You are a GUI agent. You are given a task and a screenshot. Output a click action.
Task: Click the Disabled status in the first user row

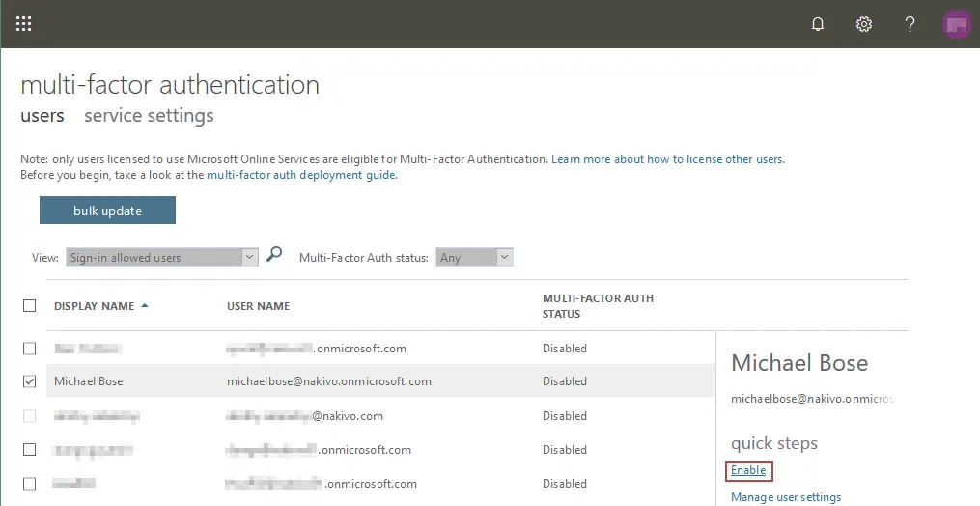pos(565,349)
